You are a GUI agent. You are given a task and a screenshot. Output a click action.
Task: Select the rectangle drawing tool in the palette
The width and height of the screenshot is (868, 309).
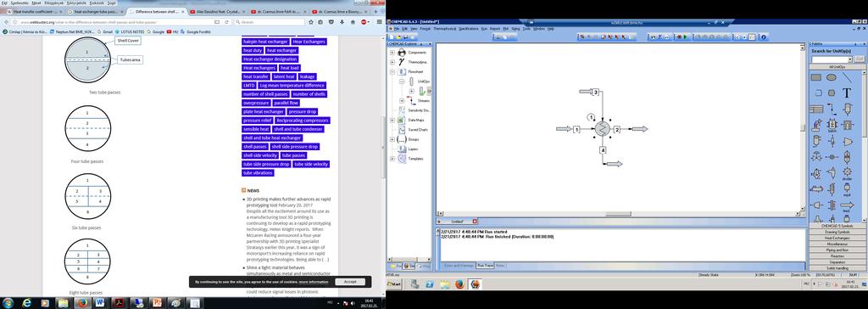pos(816,77)
